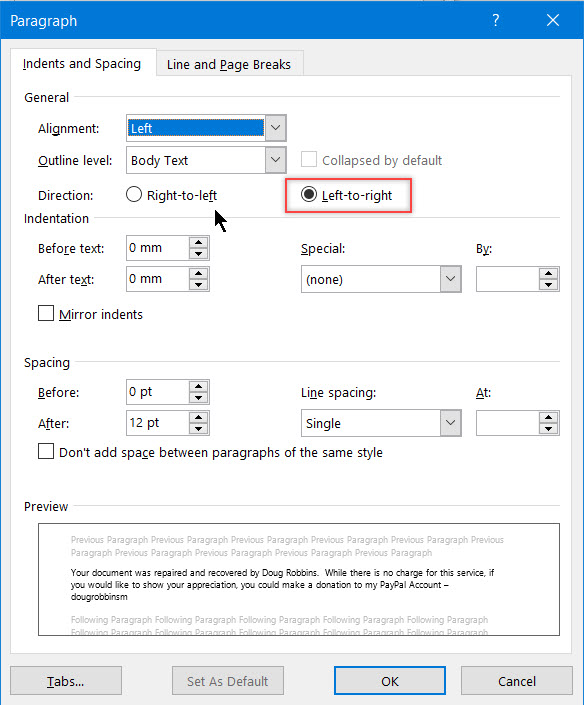
Task: Click the By indentation value field
Action: click(x=508, y=279)
